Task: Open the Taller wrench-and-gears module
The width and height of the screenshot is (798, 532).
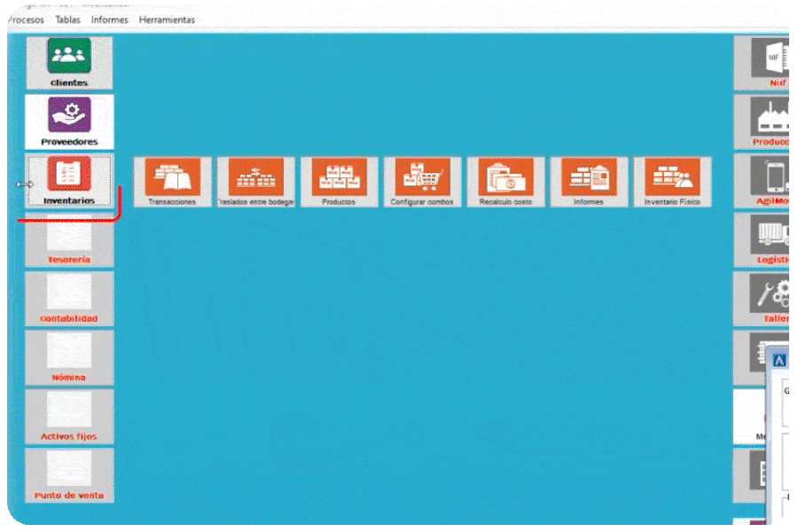Action: click(766, 298)
